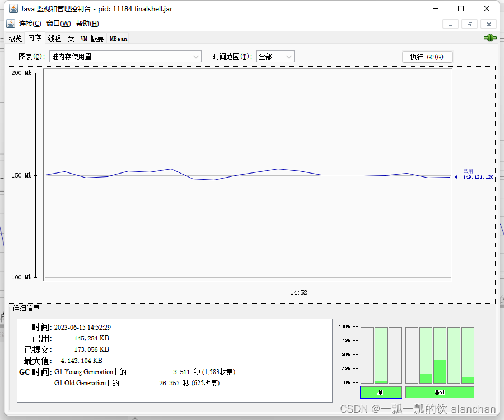Click the first heap memory pool bar
Image resolution: width=504 pixels, height=420 pixels.
point(367,355)
